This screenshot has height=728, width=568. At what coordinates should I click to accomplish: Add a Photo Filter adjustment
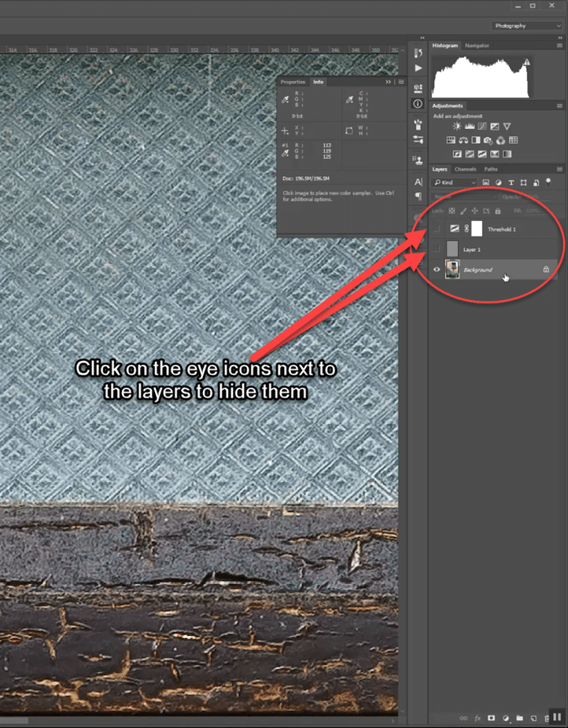point(488,140)
